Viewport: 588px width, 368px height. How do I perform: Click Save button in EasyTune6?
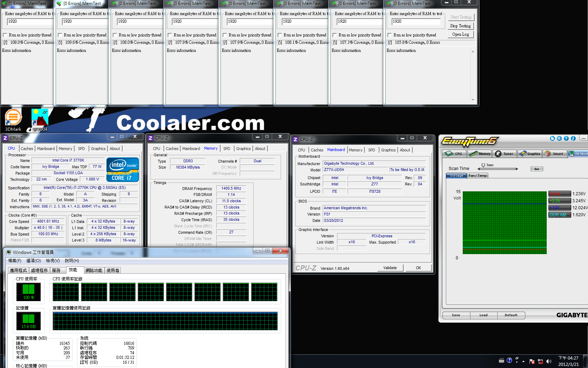456,315
